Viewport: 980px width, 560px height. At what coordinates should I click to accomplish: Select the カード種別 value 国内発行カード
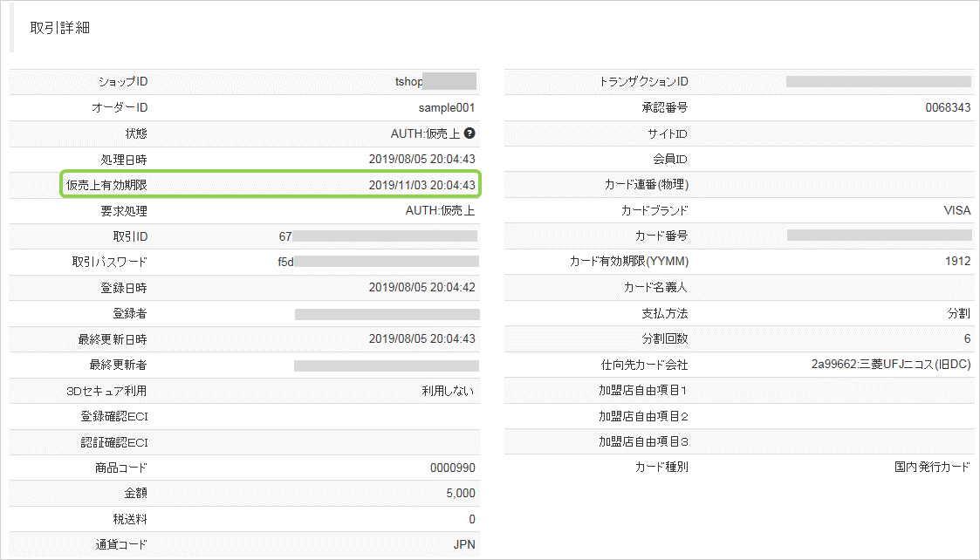tap(933, 467)
